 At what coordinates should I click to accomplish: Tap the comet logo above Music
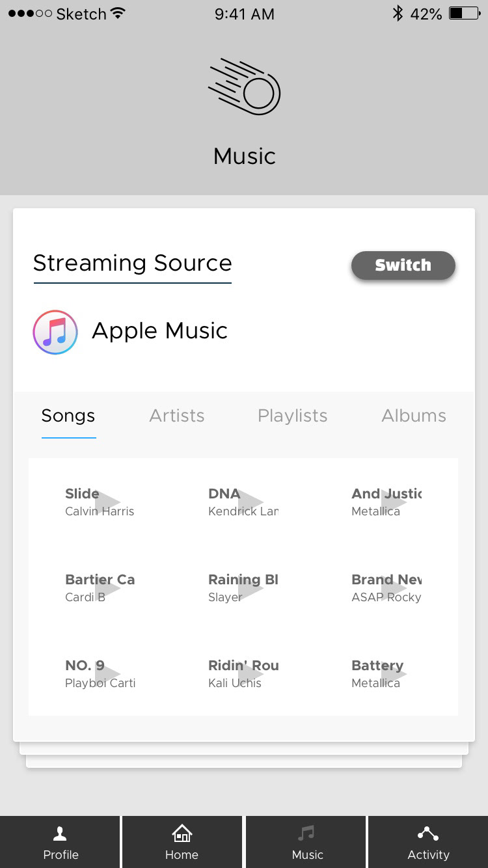point(245,87)
